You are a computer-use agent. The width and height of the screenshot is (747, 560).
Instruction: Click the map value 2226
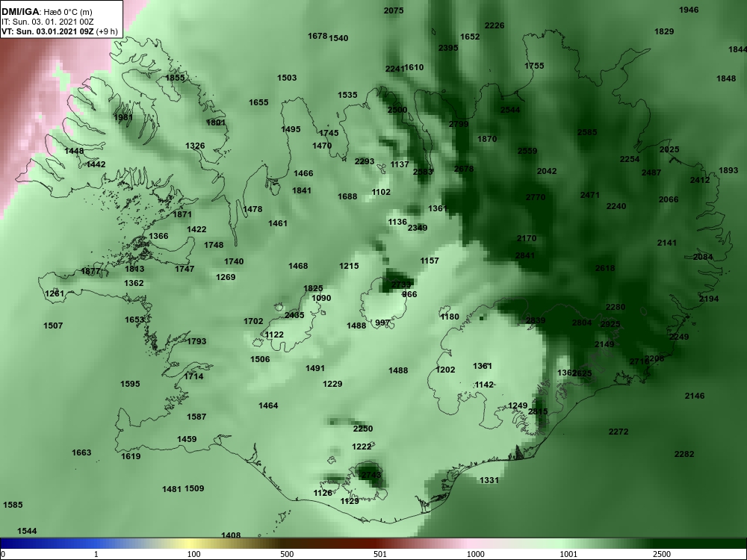point(495,25)
